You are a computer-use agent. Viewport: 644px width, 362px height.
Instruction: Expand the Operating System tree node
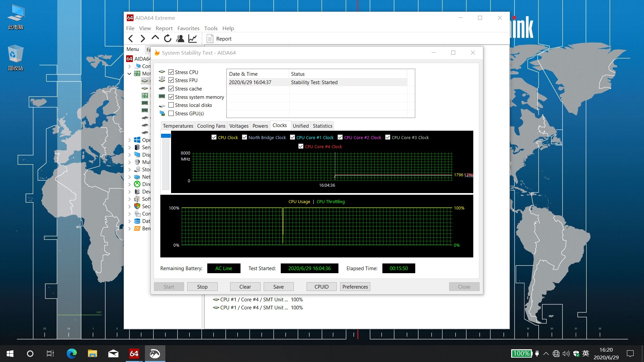[129, 140]
